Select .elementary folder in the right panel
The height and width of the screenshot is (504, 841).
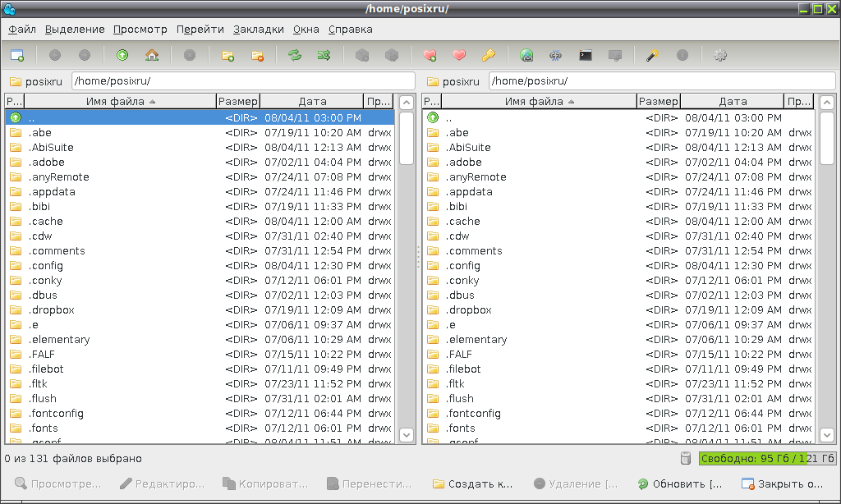coord(618,339)
